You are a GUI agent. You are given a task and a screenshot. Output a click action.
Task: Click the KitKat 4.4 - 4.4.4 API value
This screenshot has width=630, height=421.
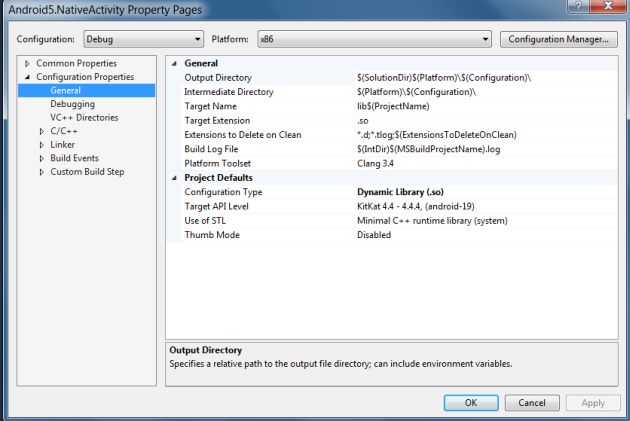coord(486,206)
